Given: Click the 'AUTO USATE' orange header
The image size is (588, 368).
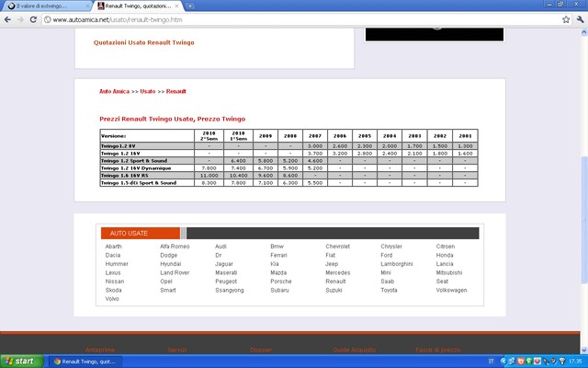Looking at the screenshot, I should tap(141, 233).
